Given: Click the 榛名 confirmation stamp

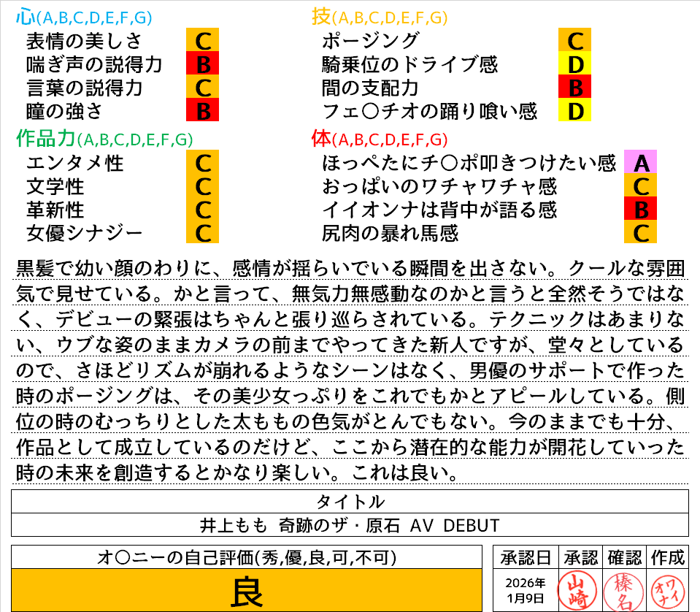Looking at the screenshot, I should pyautogui.click(x=620, y=589).
